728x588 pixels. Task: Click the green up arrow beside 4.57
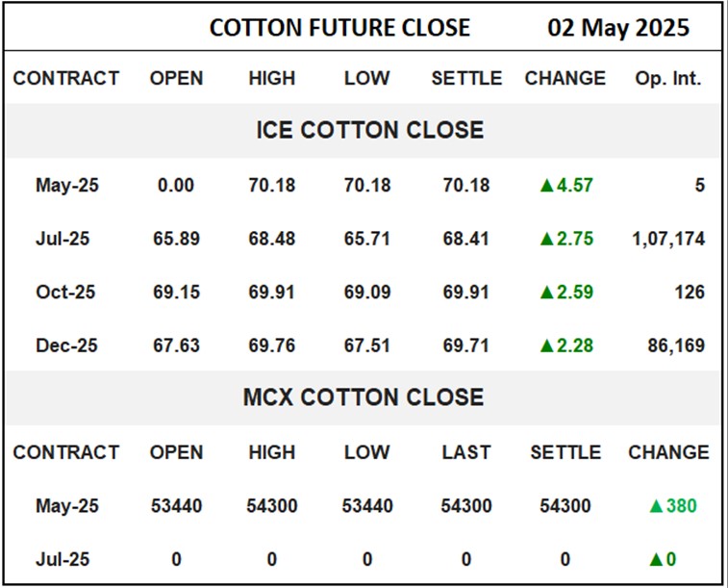coord(547,185)
